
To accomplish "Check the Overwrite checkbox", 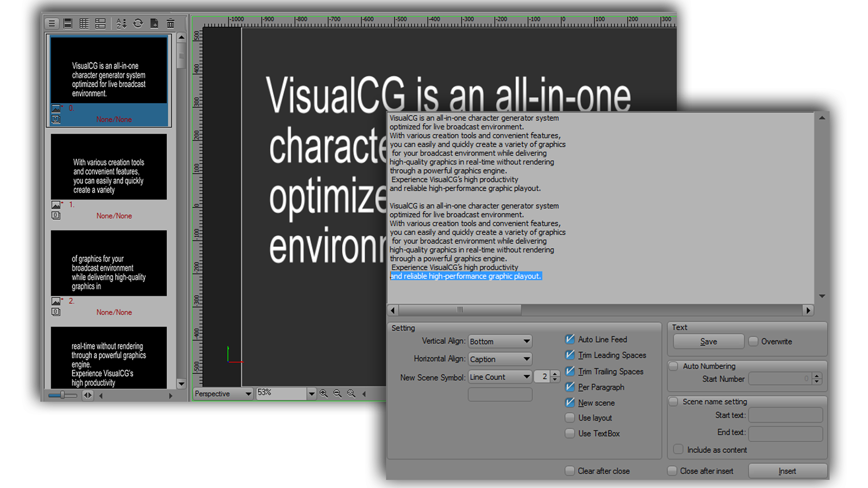I will pyautogui.click(x=753, y=342).
